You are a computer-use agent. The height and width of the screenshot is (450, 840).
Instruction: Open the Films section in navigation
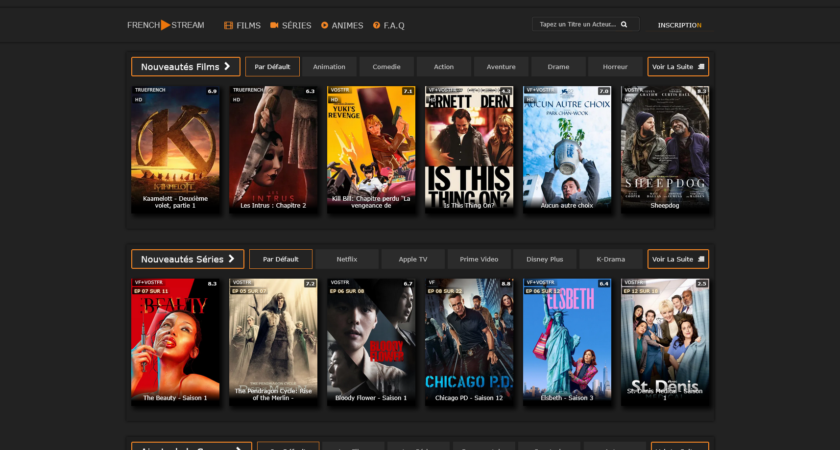242,25
